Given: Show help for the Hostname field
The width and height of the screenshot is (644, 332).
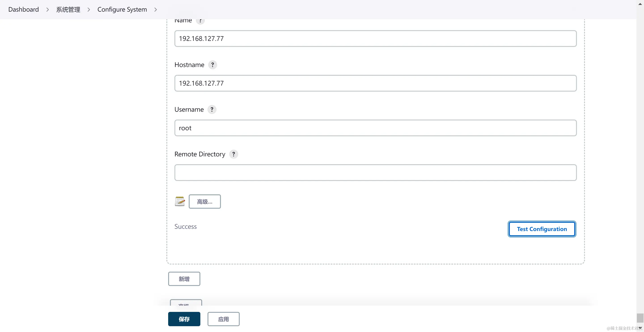Looking at the screenshot, I should (x=212, y=65).
